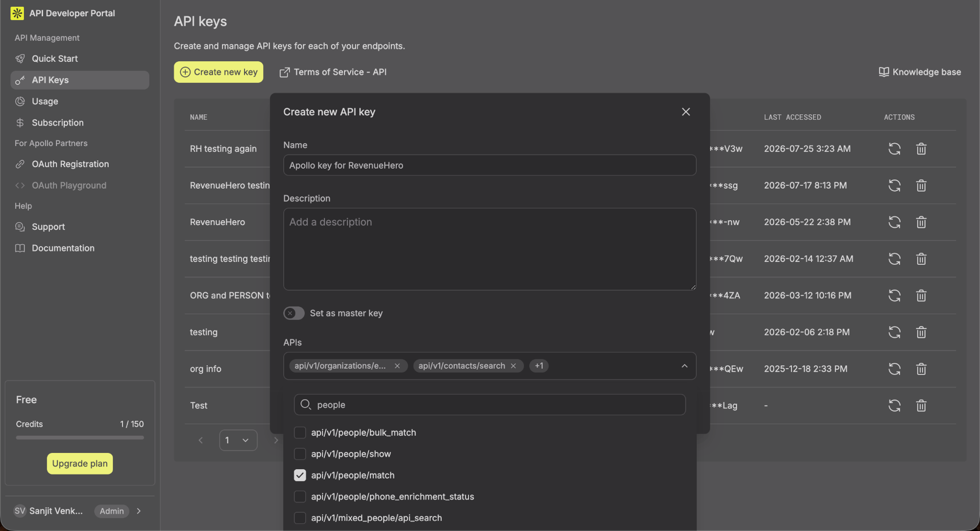The image size is (980, 531).
Task: Check api/v1/people/bulk_match checkbox
Action: 300,432
